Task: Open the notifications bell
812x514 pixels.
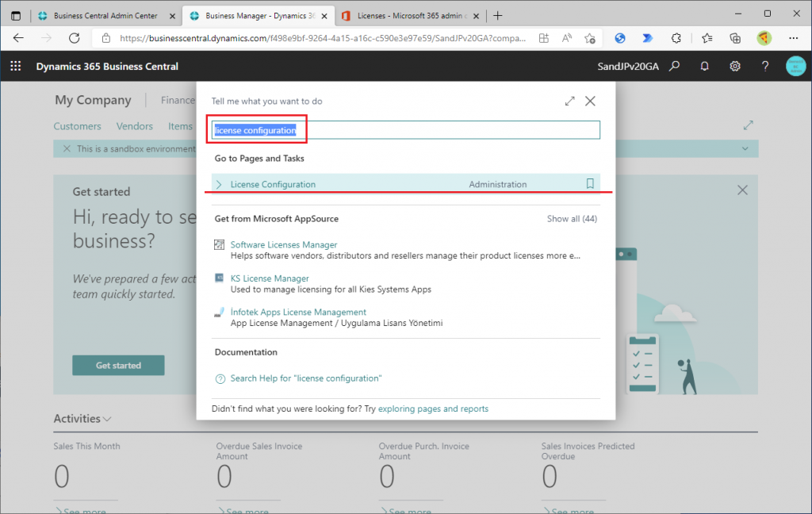Action: pyautogui.click(x=704, y=67)
